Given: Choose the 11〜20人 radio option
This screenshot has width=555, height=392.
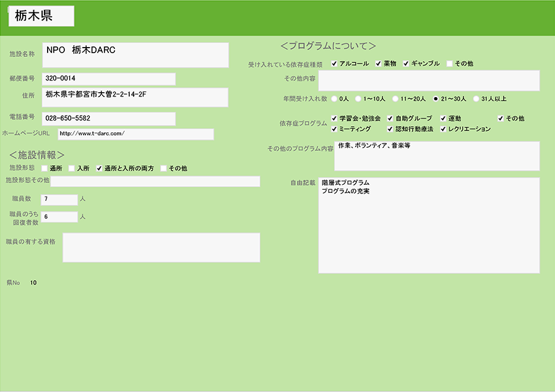Looking at the screenshot, I should click(395, 98).
